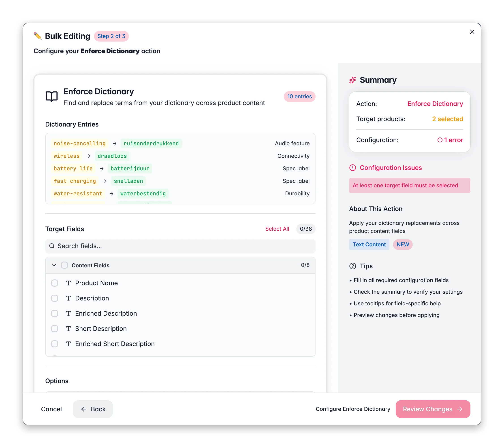Click the arrow in the wireless entry
Viewport: 504px width, 448px height.
(89, 156)
